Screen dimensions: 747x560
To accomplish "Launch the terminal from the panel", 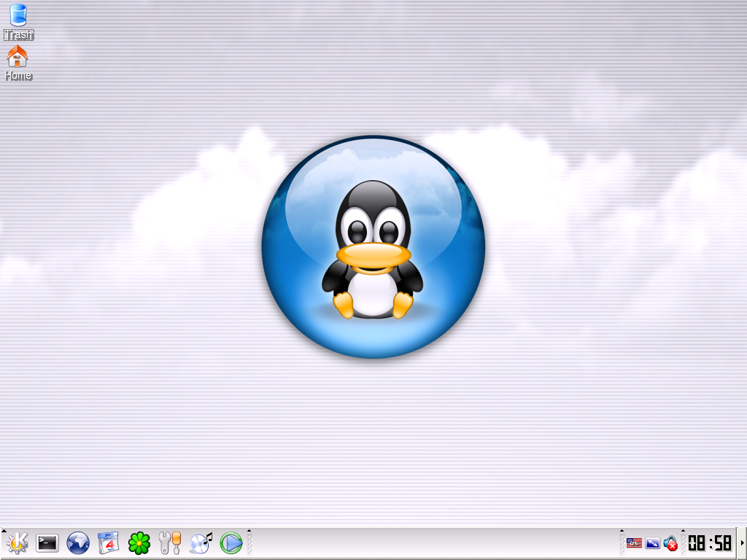I will 47,542.
